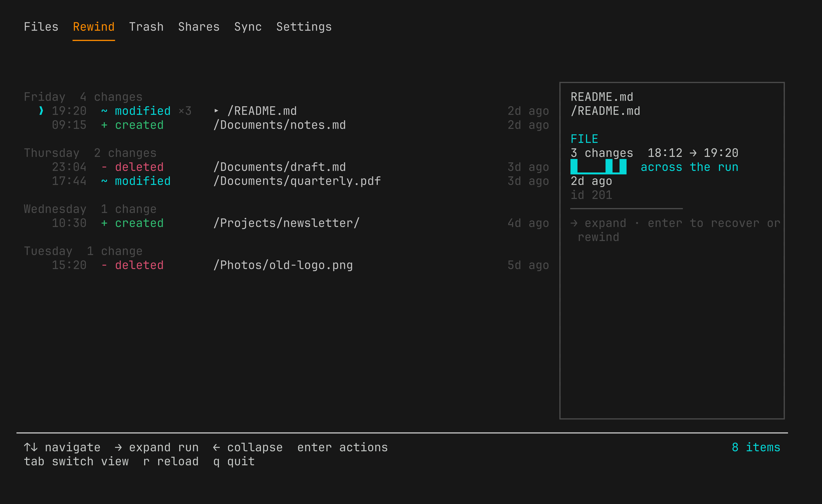Select the /Documents/quarterly.pdf row
Image resolution: width=822 pixels, height=504 pixels.
point(287,181)
